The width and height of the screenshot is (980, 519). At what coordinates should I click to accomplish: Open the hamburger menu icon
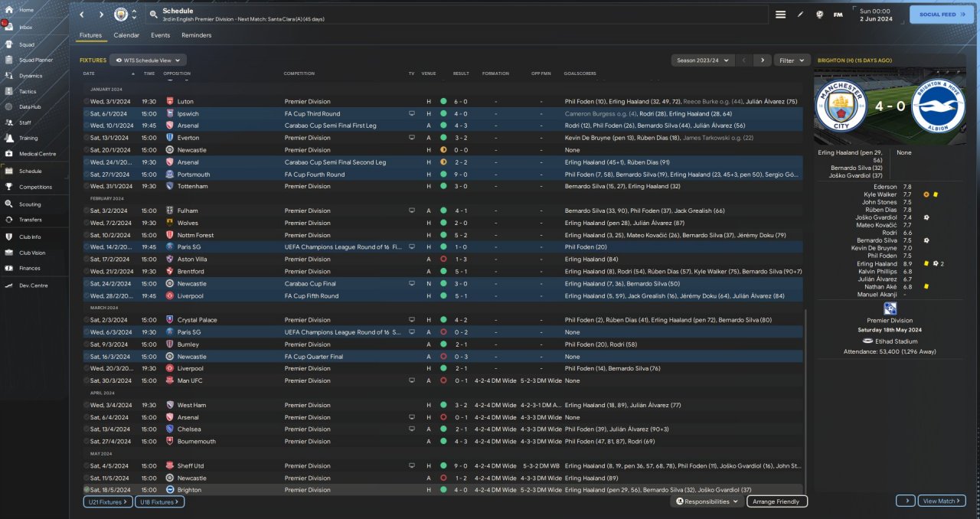(780, 15)
